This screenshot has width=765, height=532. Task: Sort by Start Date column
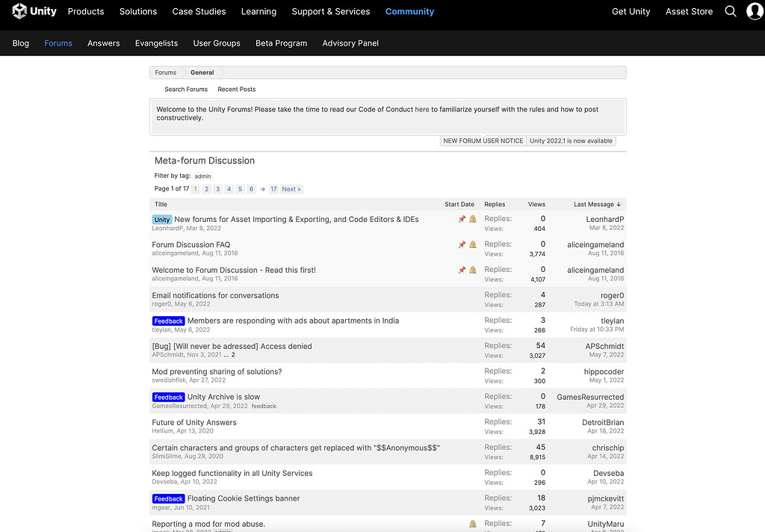459,205
